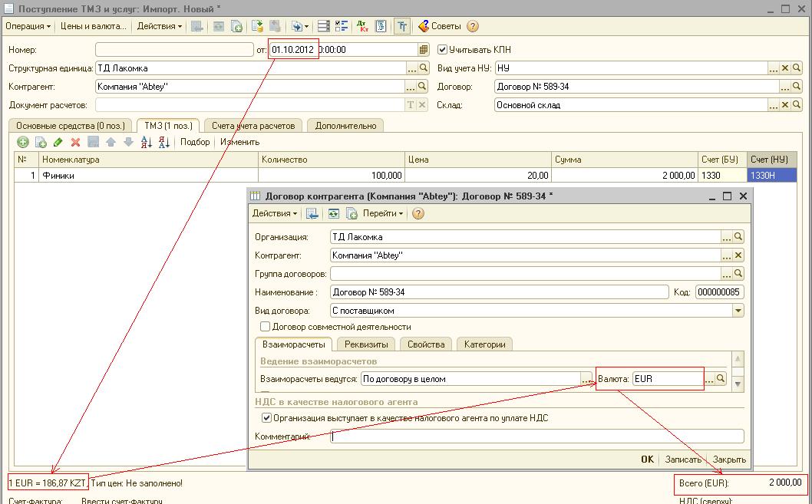Click magnifier icon beside Контрагент field

tap(423, 87)
